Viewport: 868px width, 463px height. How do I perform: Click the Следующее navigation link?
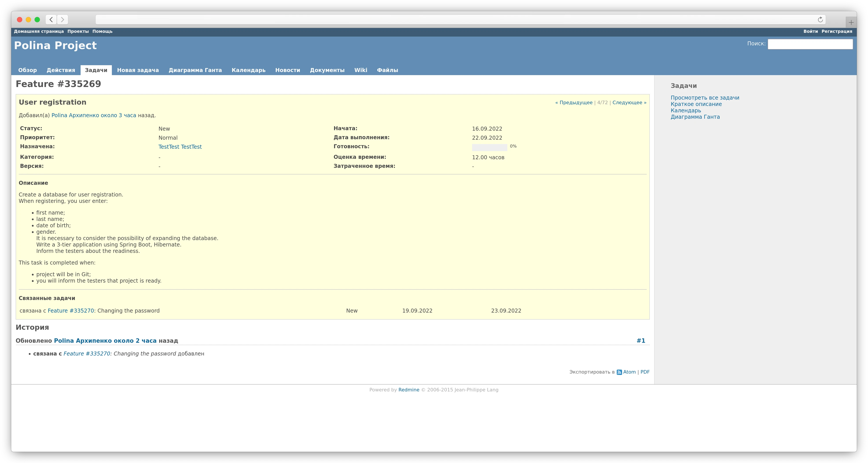629,102
